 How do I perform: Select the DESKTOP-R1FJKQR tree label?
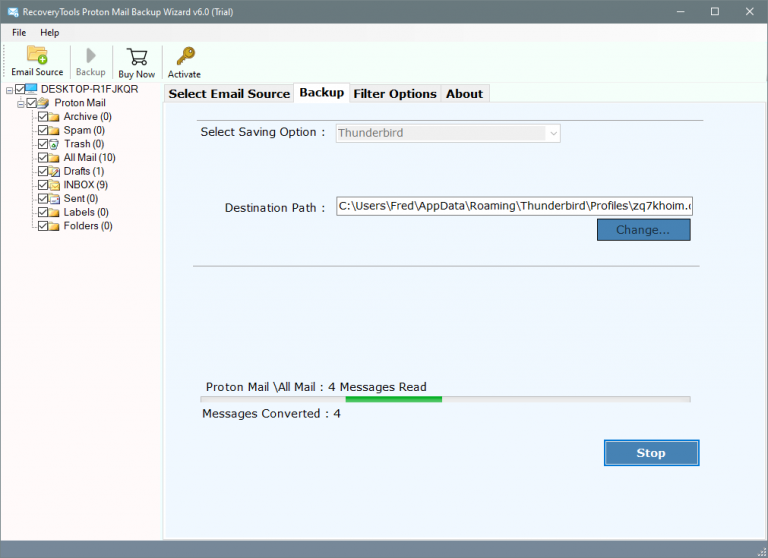tap(90, 89)
